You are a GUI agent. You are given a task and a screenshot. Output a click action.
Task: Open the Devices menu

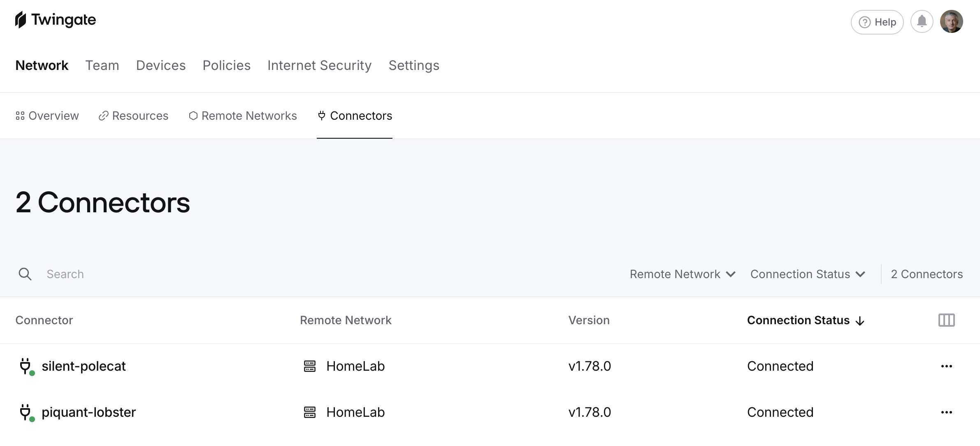(x=161, y=65)
